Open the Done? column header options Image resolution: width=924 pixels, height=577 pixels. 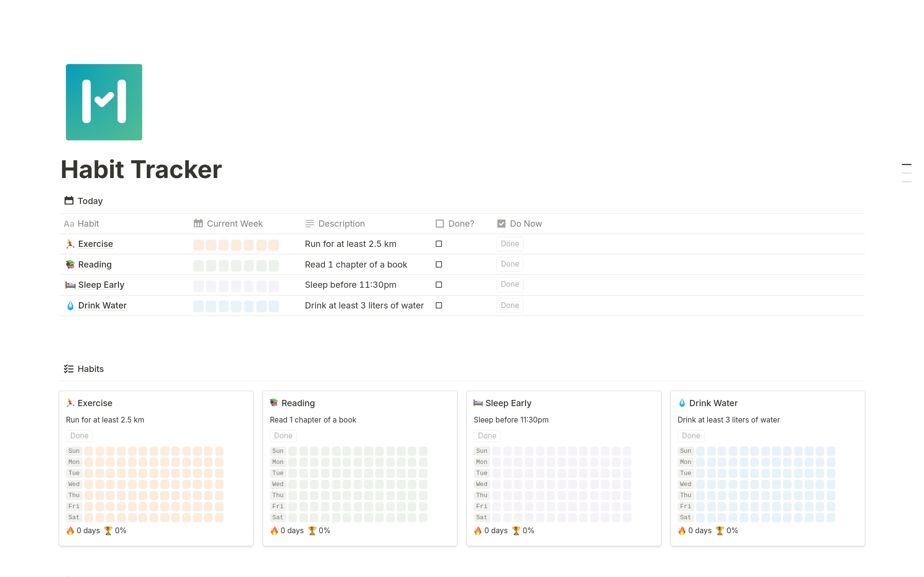click(460, 223)
